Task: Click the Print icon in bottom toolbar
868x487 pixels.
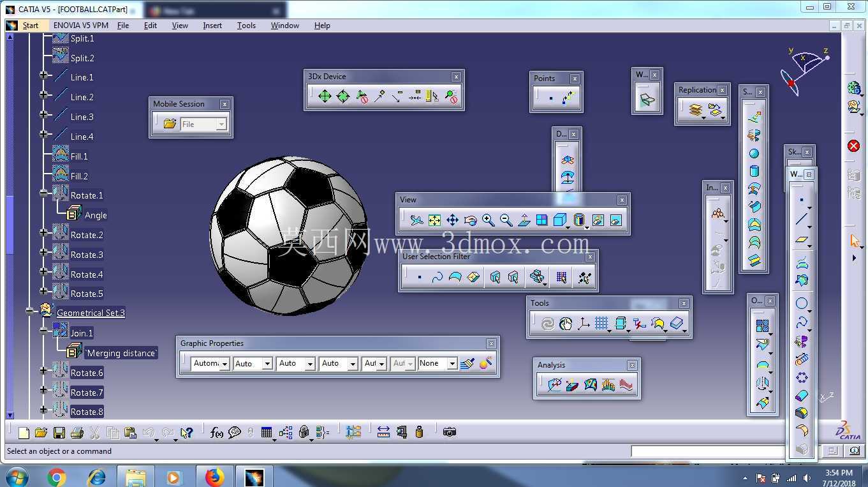Action: [x=77, y=433]
